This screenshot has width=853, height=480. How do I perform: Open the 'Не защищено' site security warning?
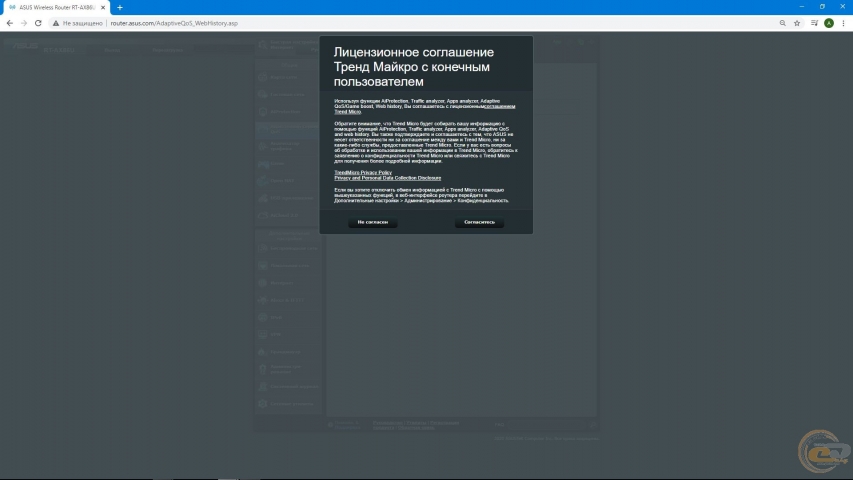(x=77, y=23)
